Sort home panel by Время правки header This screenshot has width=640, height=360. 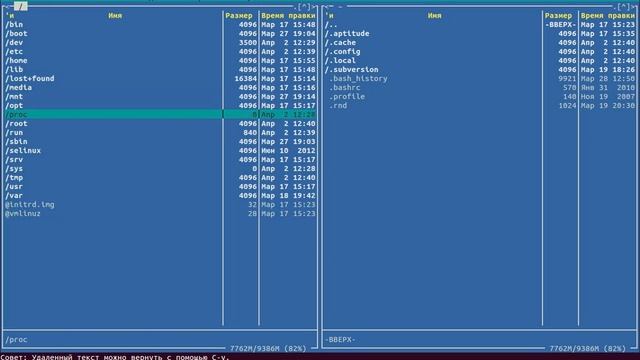(x=608, y=16)
